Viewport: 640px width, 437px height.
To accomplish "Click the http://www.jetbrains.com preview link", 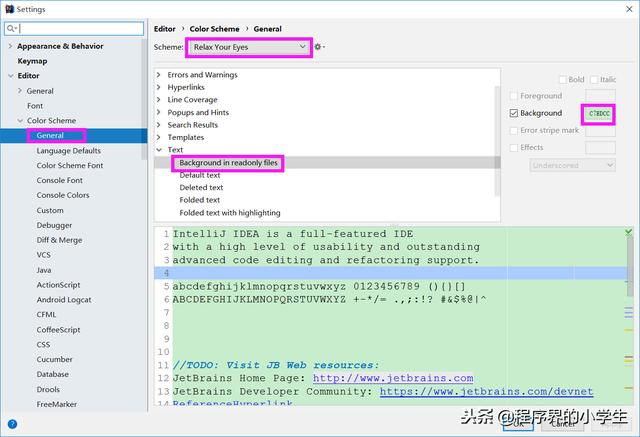I will (x=393, y=378).
